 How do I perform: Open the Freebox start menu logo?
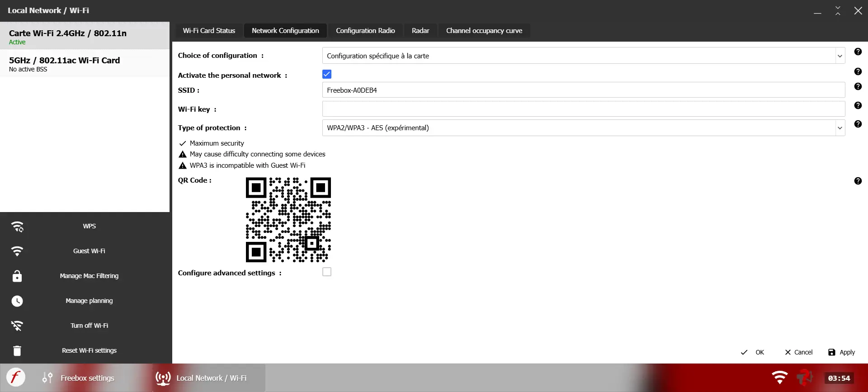tap(15, 377)
